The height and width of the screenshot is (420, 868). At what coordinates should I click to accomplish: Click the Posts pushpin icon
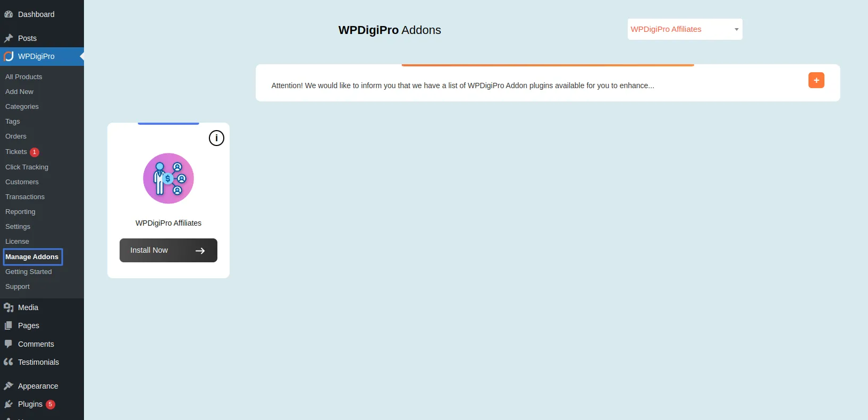9,38
